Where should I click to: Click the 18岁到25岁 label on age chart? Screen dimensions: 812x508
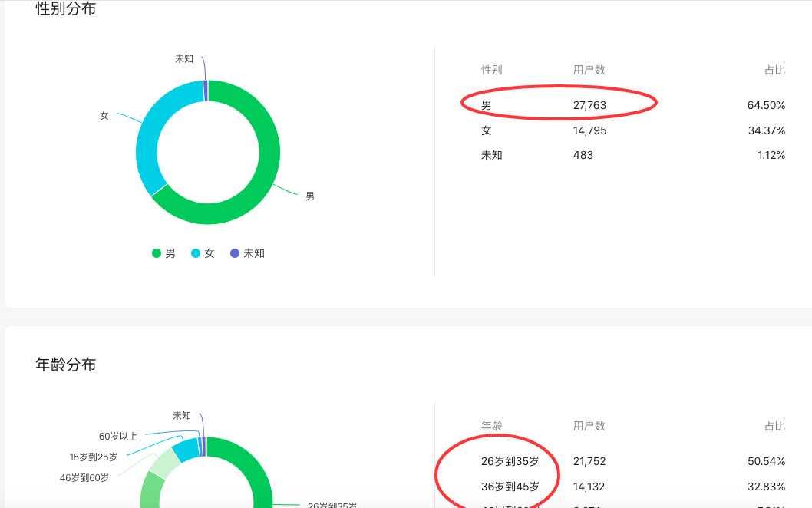[94, 457]
